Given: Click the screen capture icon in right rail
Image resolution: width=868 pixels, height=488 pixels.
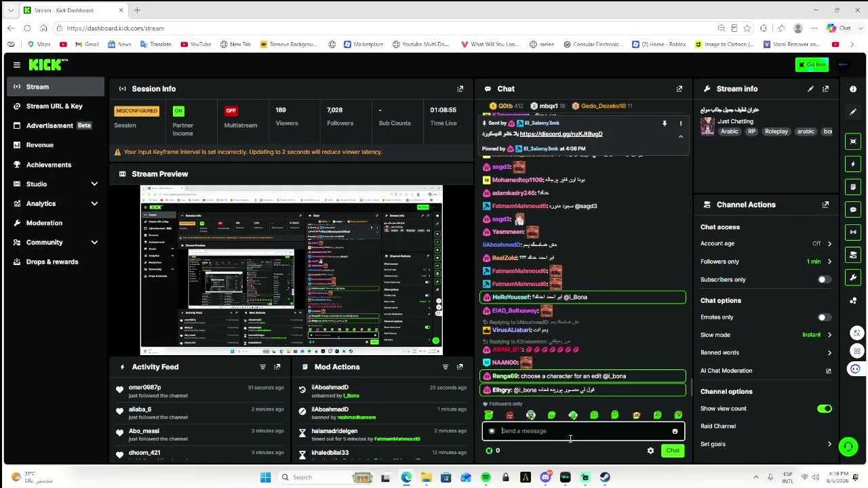Looking at the screenshot, I should coord(853,141).
